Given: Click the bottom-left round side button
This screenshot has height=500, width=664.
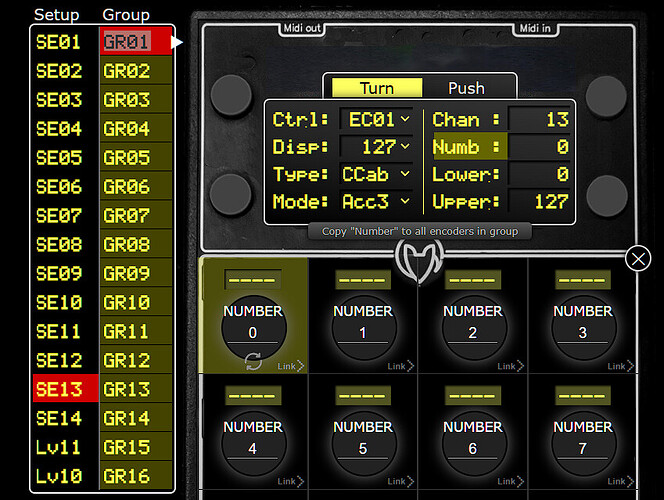Looking at the screenshot, I should [x=231, y=195].
